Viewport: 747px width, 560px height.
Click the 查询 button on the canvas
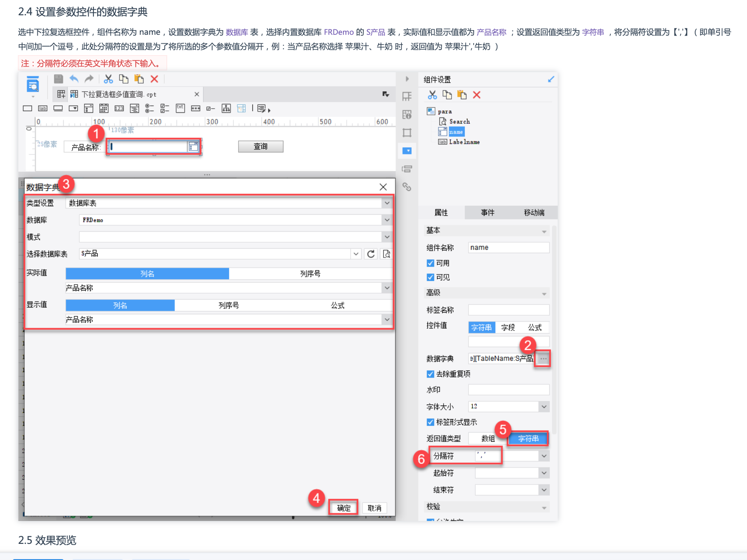[x=261, y=146]
